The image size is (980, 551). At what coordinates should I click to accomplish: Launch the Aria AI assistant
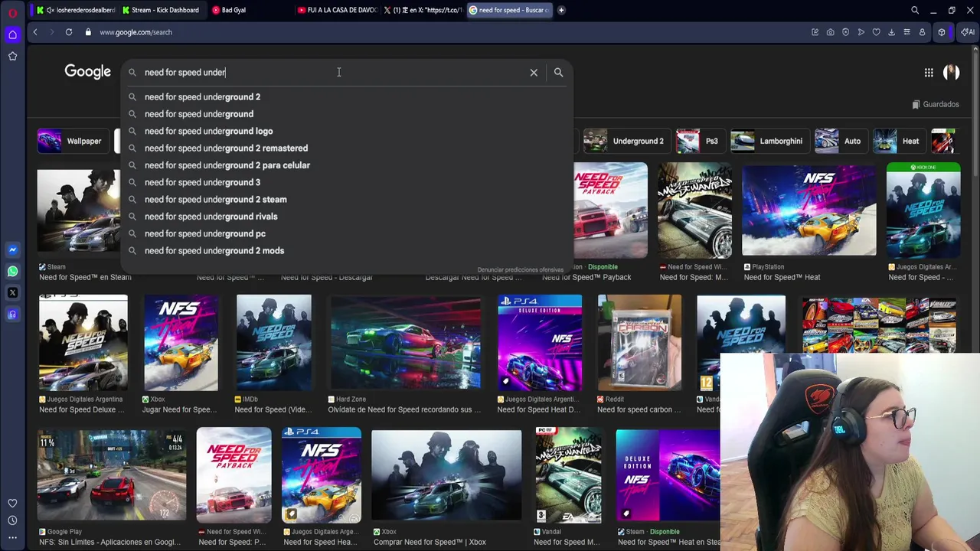click(x=969, y=32)
